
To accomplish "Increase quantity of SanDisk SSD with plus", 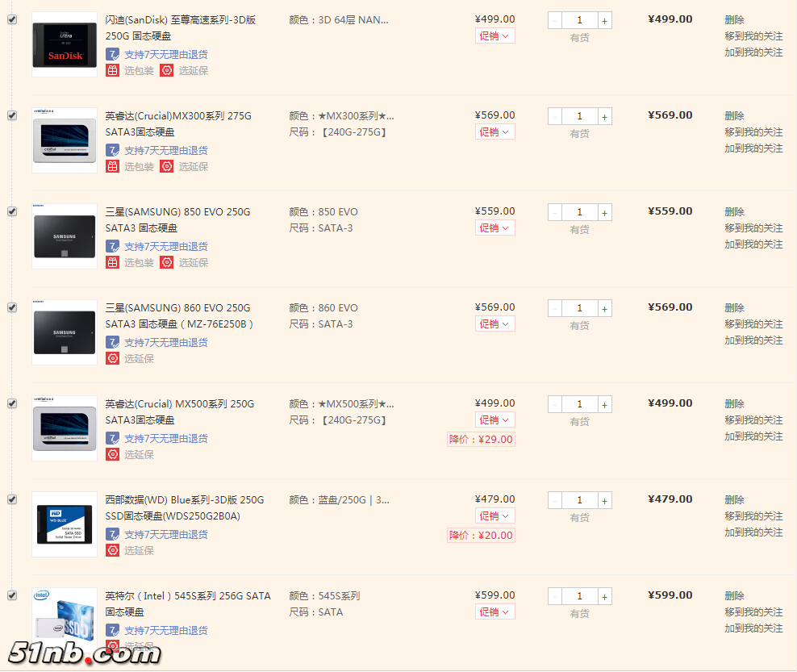I will tap(604, 21).
